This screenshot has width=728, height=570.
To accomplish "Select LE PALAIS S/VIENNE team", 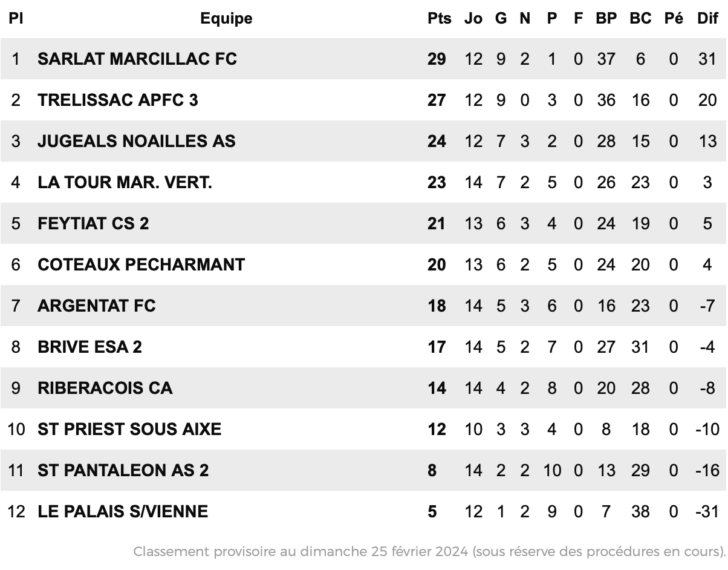I will (123, 511).
